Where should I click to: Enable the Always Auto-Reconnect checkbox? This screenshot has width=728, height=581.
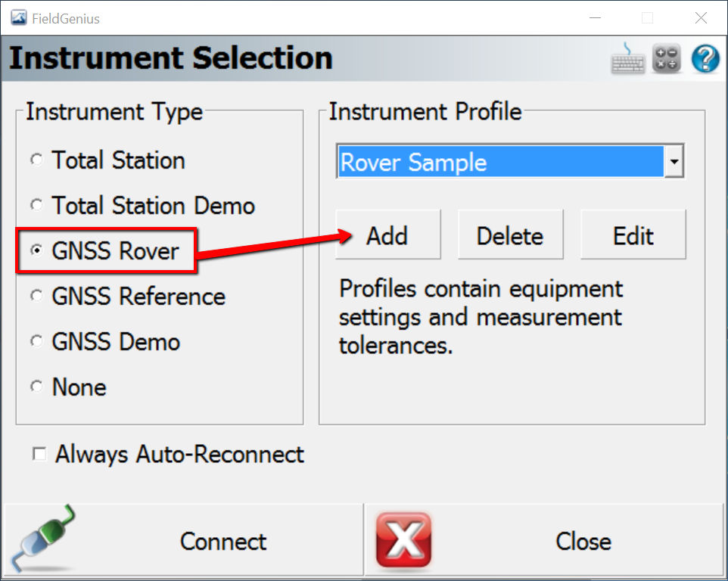pos(39,454)
